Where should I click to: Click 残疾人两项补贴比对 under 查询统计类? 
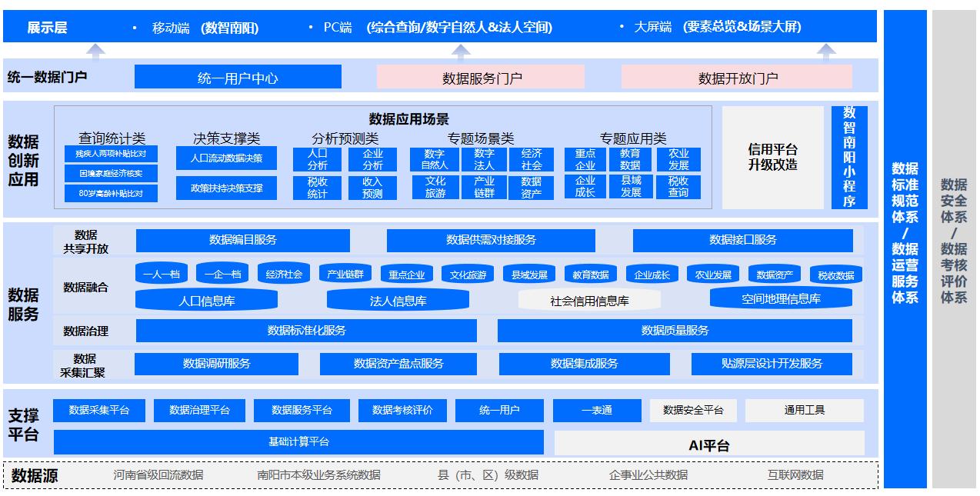(x=111, y=154)
